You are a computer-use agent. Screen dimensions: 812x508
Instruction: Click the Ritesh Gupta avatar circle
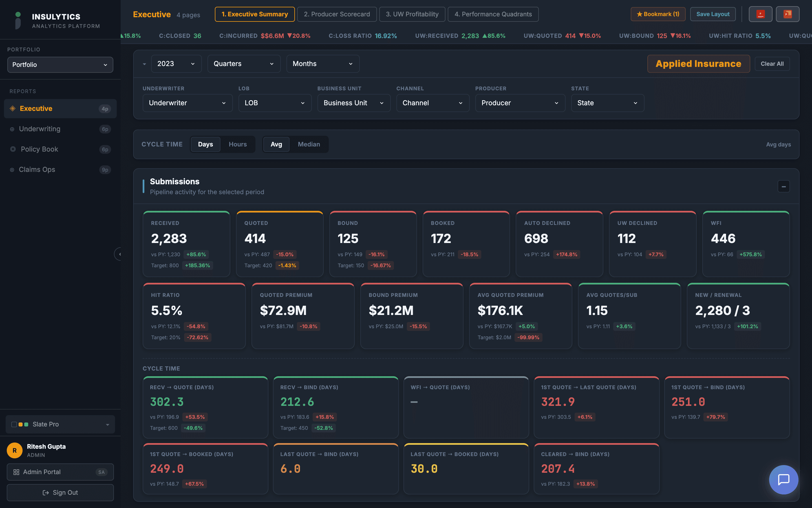[14, 450]
